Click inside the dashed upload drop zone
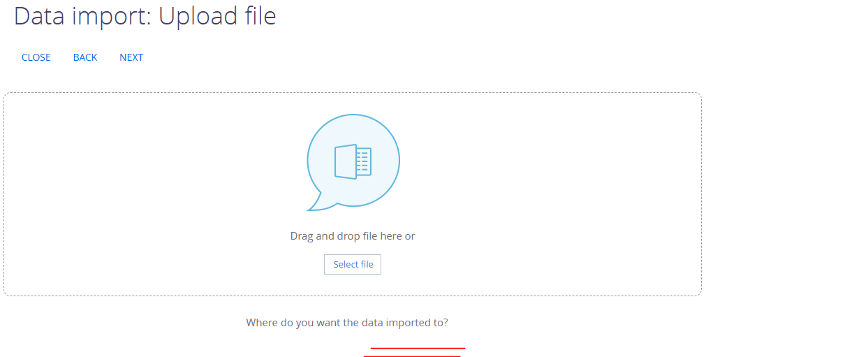 353,194
